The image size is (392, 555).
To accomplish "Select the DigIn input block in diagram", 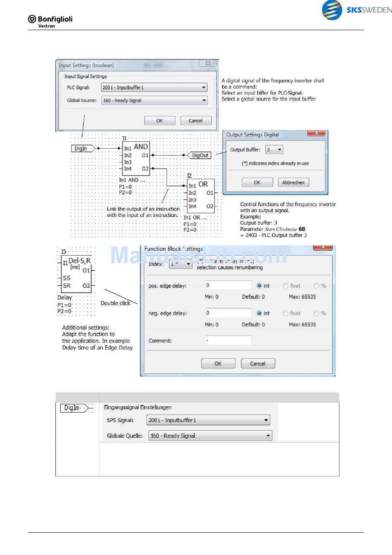I will coord(83,148).
